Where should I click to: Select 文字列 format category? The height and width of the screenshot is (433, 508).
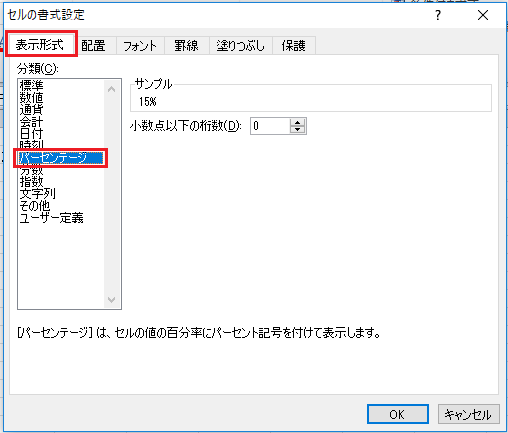(x=37, y=194)
